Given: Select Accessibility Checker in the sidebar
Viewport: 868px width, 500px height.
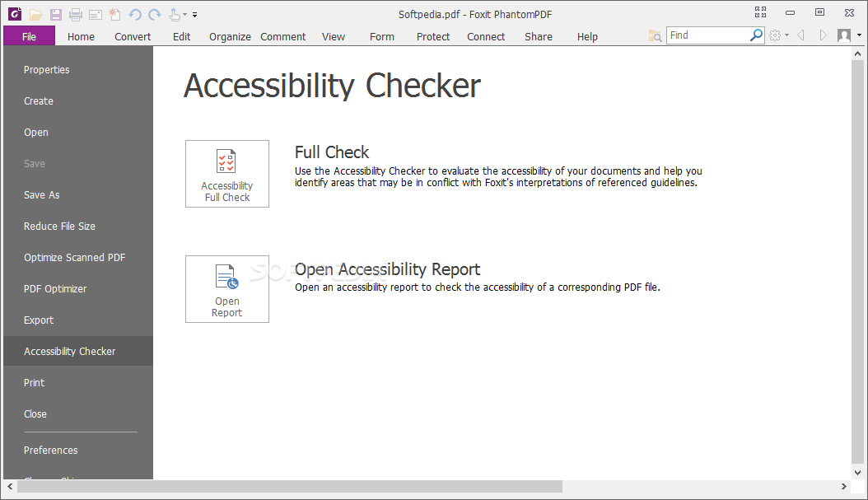Looking at the screenshot, I should [78, 351].
